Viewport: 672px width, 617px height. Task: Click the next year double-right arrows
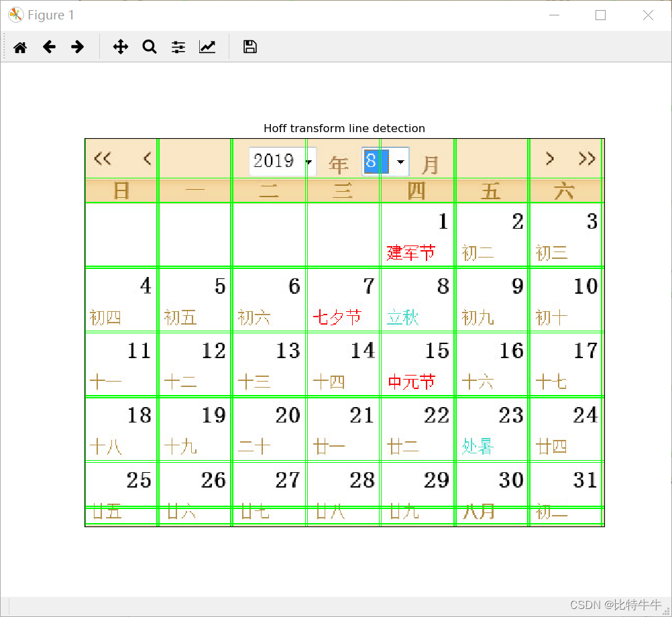[x=587, y=158]
